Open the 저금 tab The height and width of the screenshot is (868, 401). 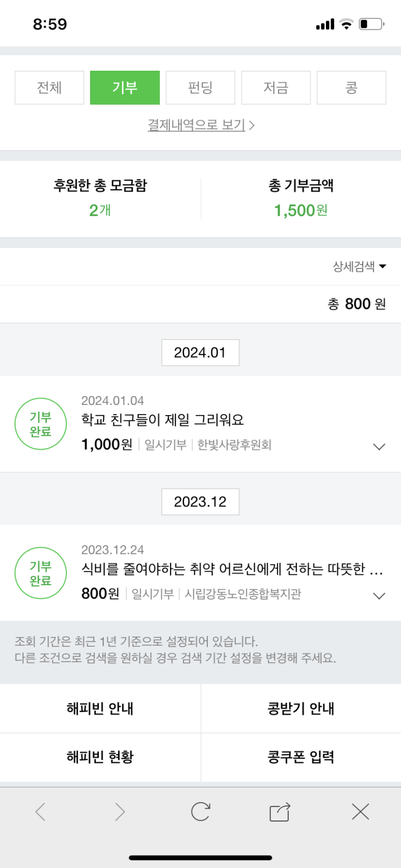pos(276,87)
